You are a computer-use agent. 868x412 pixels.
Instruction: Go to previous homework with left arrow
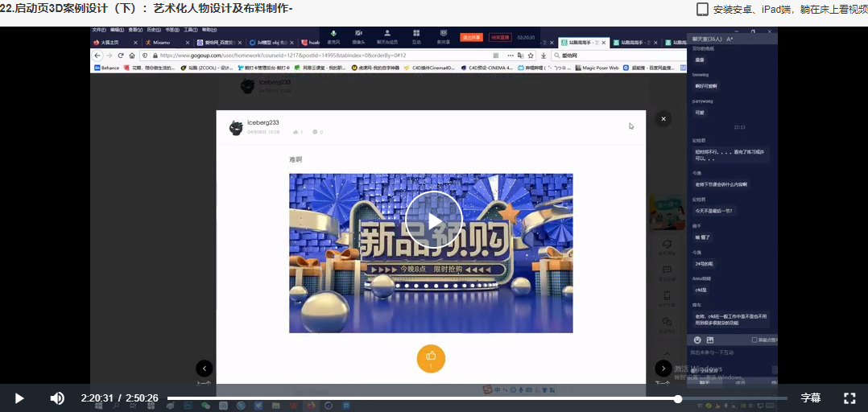205,369
